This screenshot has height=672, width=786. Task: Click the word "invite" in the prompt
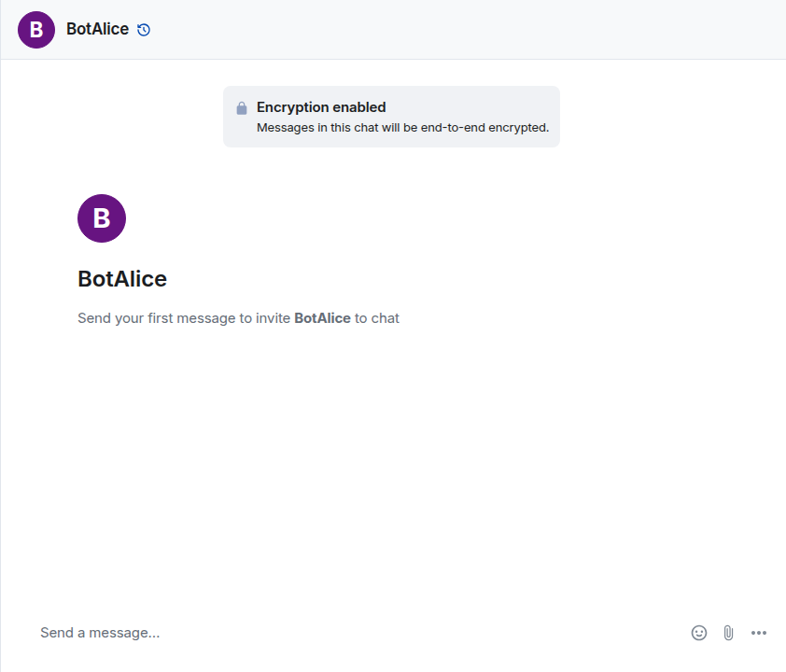click(274, 318)
